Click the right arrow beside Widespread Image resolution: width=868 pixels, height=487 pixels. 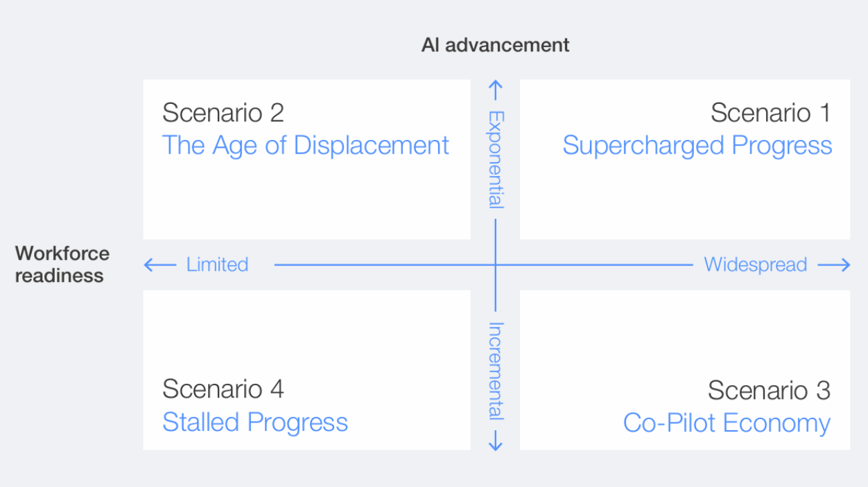[x=834, y=265]
